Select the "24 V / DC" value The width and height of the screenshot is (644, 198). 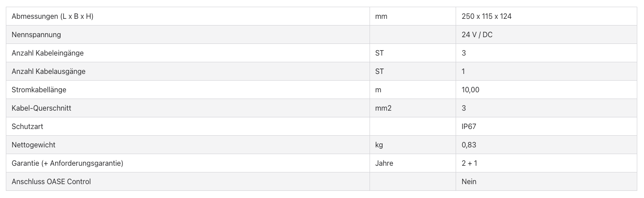coord(477,35)
